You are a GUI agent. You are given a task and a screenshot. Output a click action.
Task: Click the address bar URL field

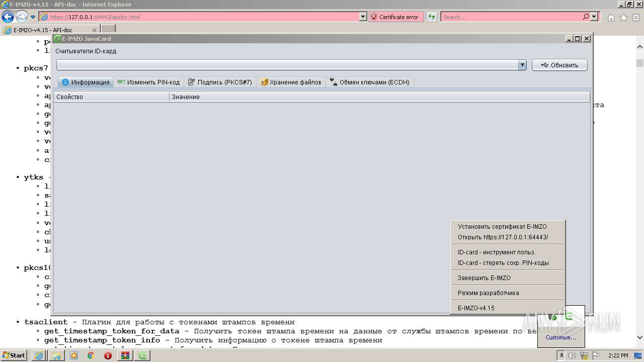click(199, 17)
